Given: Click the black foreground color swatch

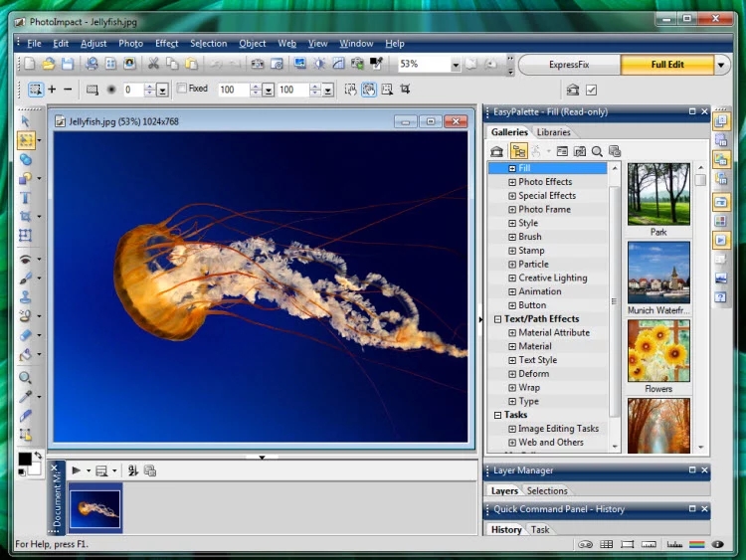Looking at the screenshot, I should [25, 460].
